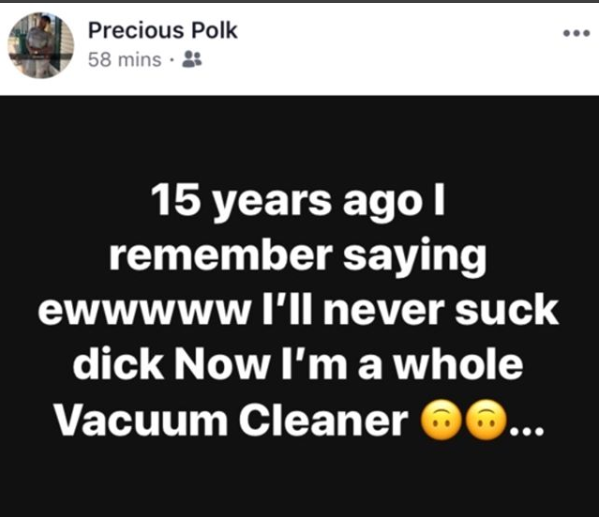Click the friends audience icon beside timestamp
Screen dimensions: 599x517
click(193, 60)
